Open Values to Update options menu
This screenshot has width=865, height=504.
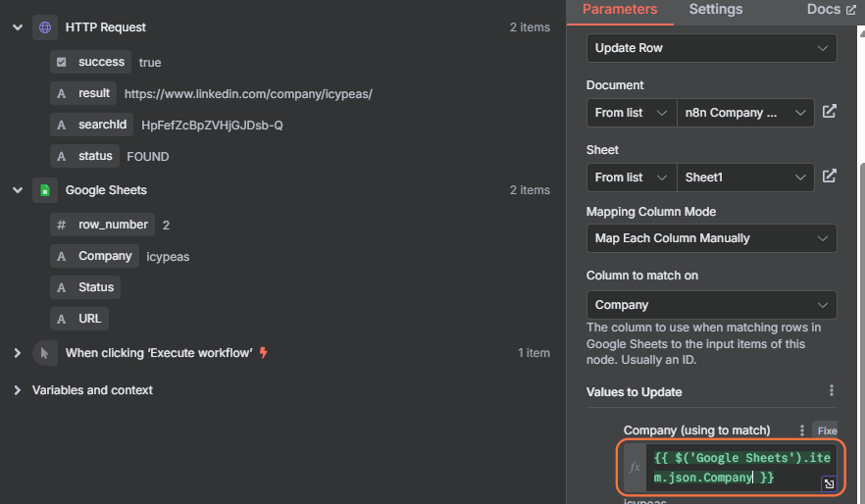(832, 390)
